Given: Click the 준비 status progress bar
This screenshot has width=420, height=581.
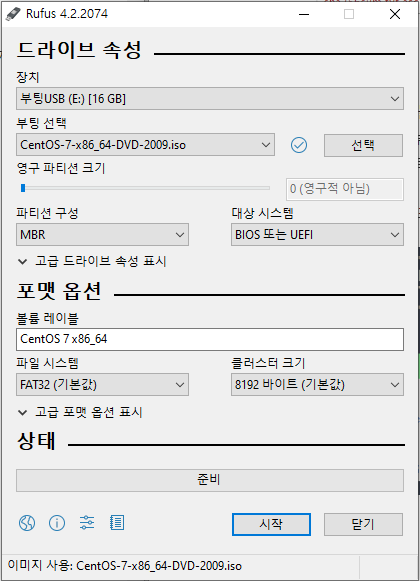Looking at the screenshot, I should 210,480.
